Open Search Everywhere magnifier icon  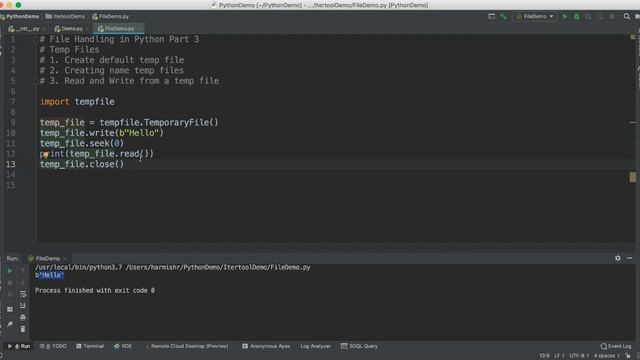click(627, 16)
